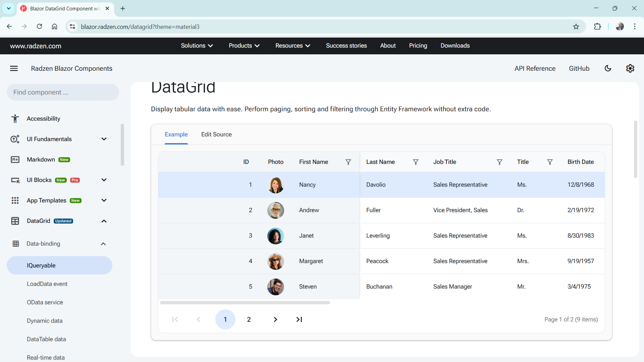Open the Chrome profile avatar

tap(620, 26)
